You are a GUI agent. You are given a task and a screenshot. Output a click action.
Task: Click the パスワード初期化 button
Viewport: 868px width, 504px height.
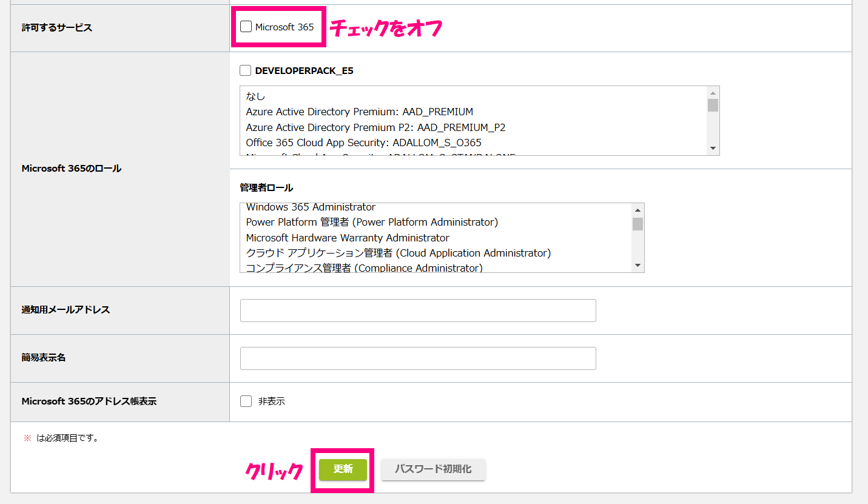coord(433,469)
